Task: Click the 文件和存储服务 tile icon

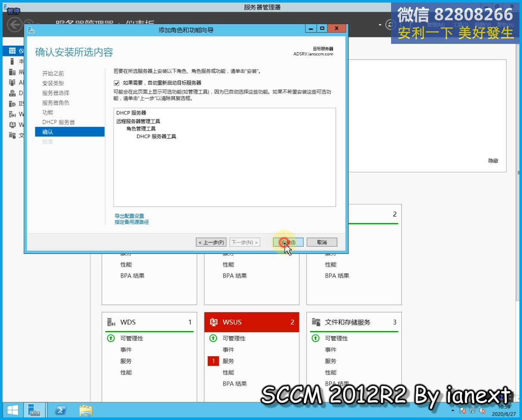Action: point(316,322)
